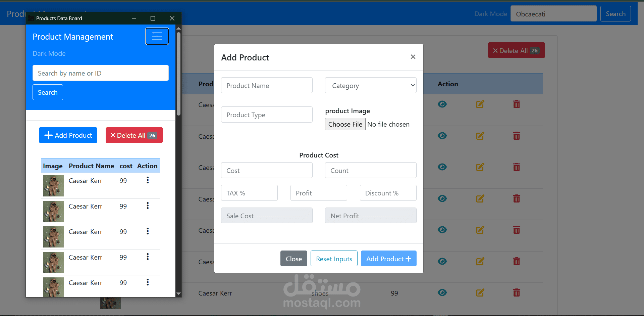This screenshot has height=316, width=644.
Task: Open actions menu for first Data Board row
Action: (x=148, y=180)
